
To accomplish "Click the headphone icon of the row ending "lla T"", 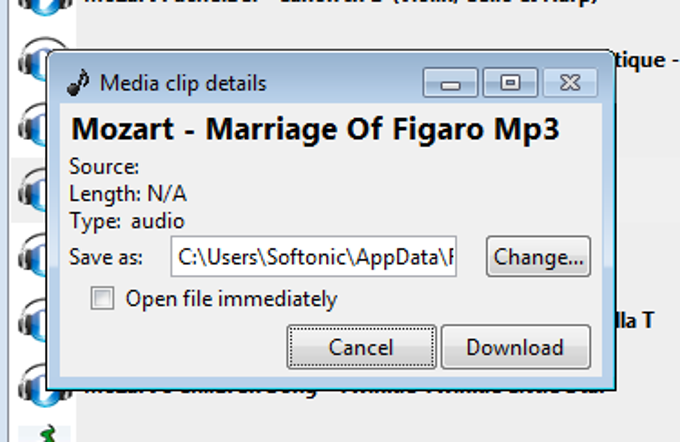I will pyautogui.click(x=32, y=320).
